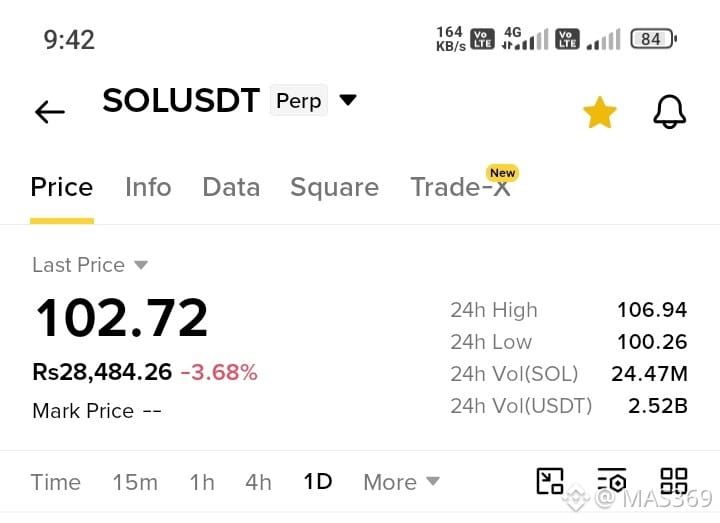Viewport: 720px width, 523px height.
Task: Open the picture-in-picture chart icon
Action: coord(550,481)
